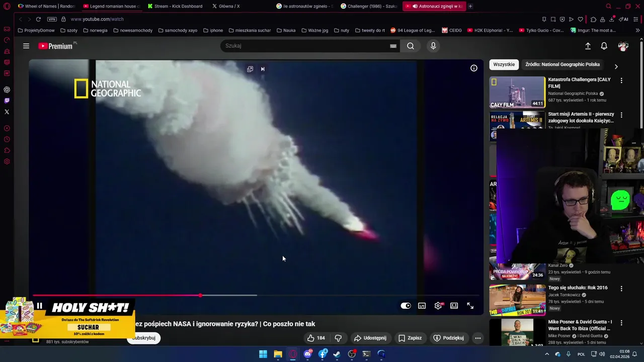Open File Explorer from taskbar
The width and height of the screenshot is (644, 362).
(x=278, y=354)
